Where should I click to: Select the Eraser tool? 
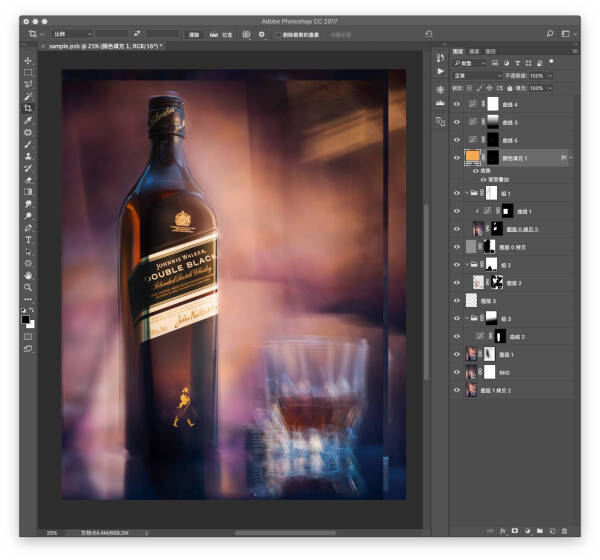[28, 180]
